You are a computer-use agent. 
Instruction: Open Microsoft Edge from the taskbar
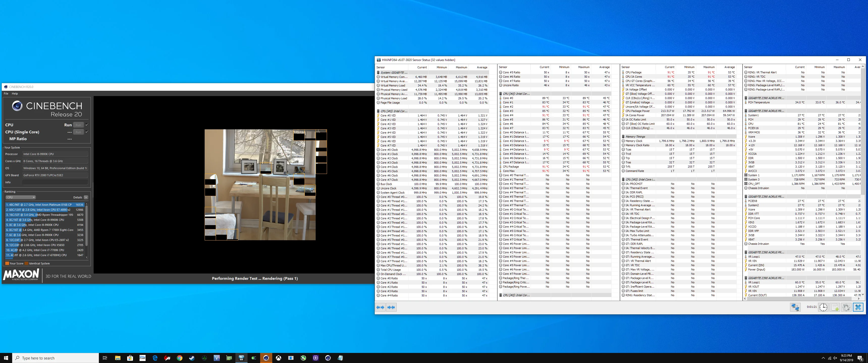click(155, 358)
